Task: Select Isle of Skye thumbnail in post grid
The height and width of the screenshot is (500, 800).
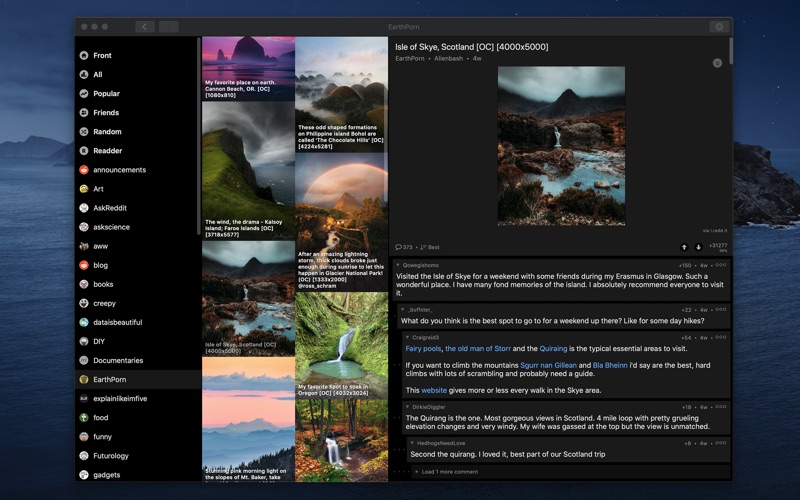Action: [x=248, y=298]
